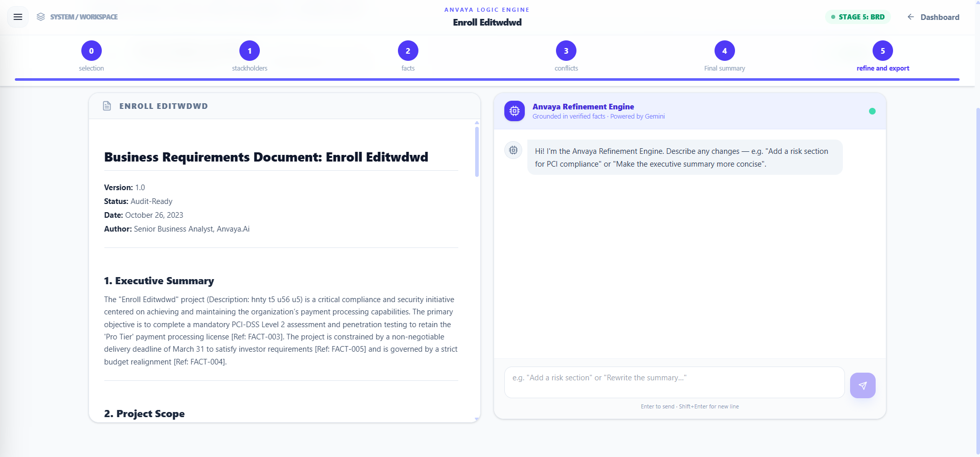Click the back arrow next to Dashboard
This screenshot has height=457, width=980.
(910, 17)
